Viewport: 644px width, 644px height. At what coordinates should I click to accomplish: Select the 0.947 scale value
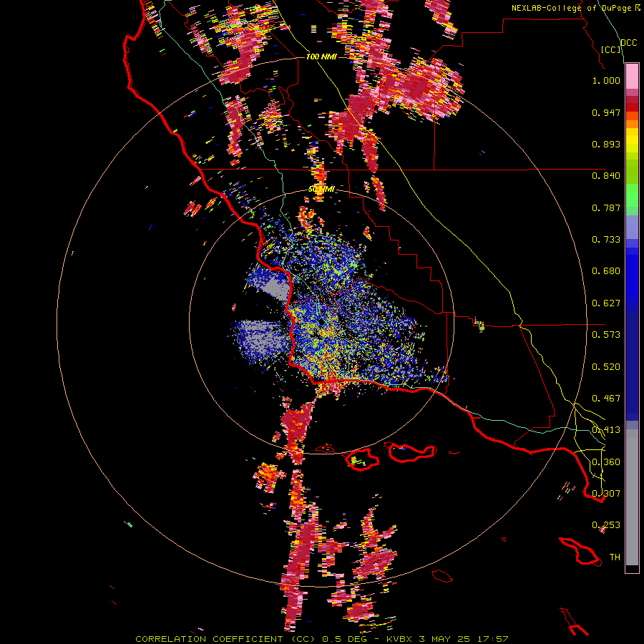pyautogui.click(x=606, y=112)
